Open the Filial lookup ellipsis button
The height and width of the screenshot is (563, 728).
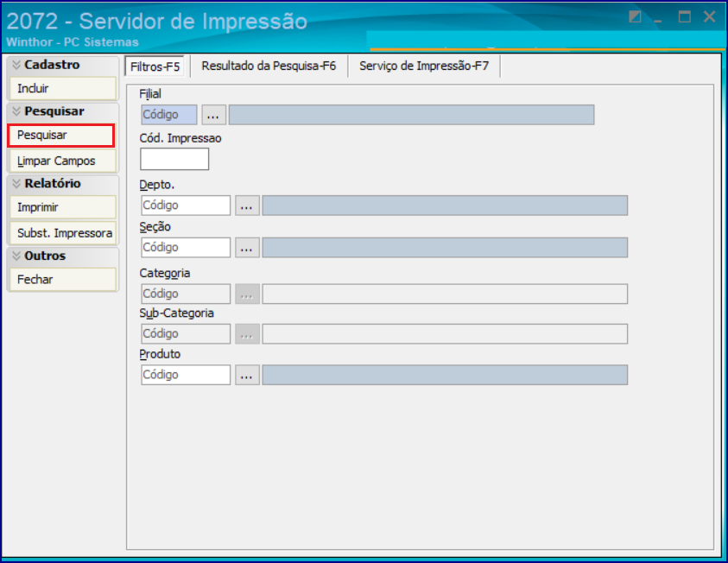(x=213, y=115)
